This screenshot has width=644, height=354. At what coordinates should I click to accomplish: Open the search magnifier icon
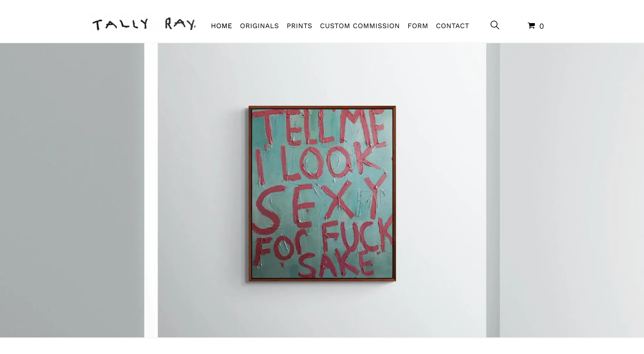(x=495, y=25)
